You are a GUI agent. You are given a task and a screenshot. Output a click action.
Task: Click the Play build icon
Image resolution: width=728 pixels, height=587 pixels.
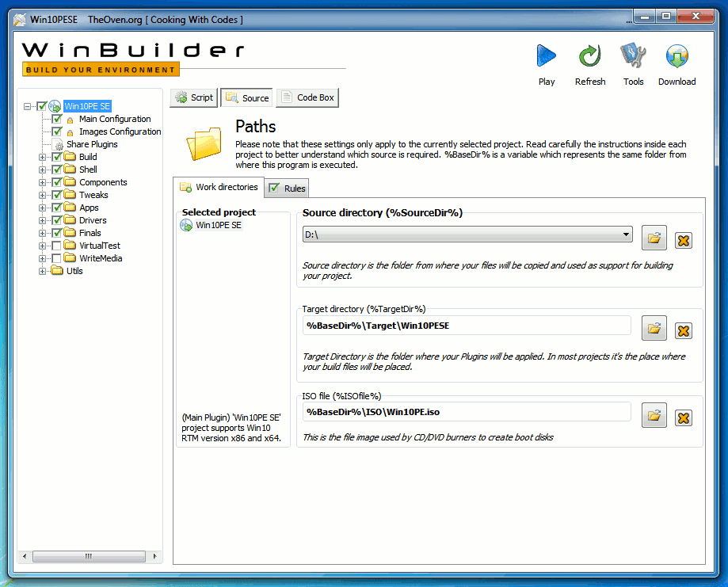point(547,56)
